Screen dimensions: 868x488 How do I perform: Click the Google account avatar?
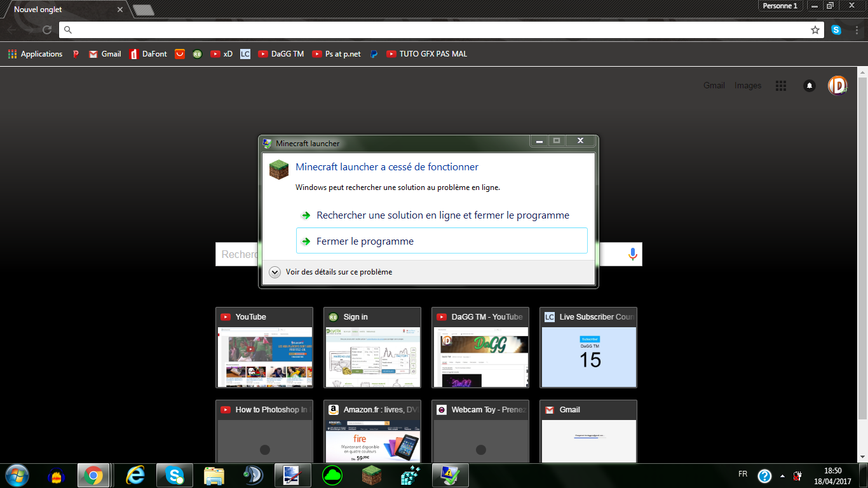837,85
